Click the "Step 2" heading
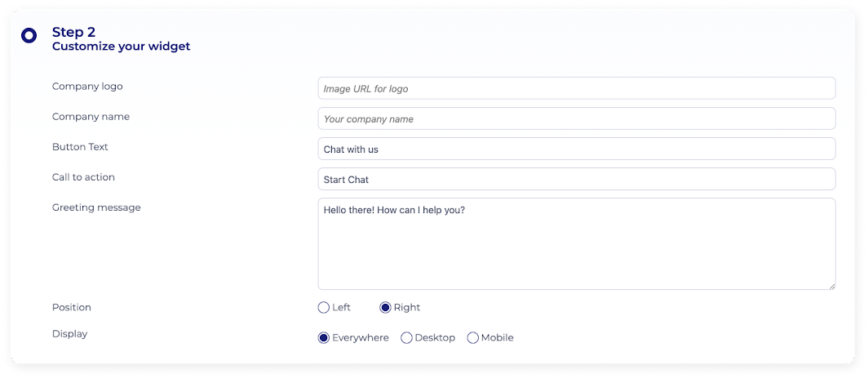 tap(74, 33)
